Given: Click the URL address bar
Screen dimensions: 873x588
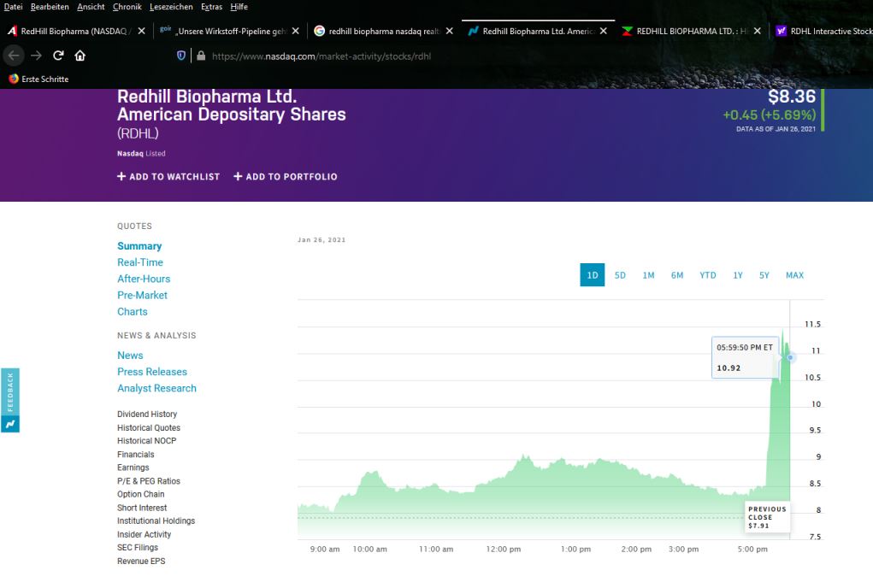Looking at the screenshot, I should click(428, 56).
